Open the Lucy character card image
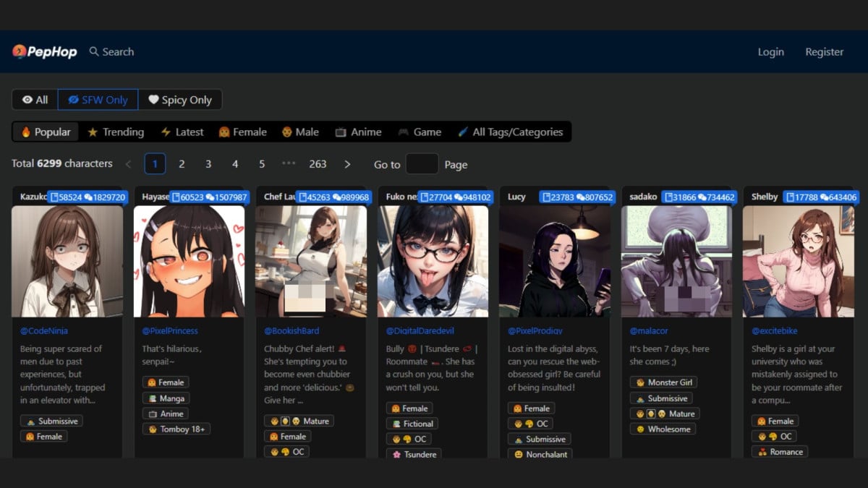The width and height of the screenshot is (868, 488). [554, 262]
